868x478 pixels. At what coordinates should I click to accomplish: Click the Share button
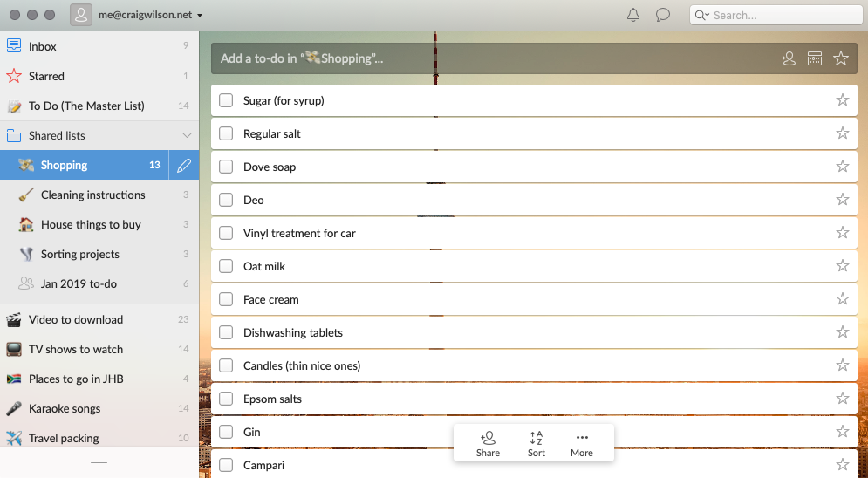489,443
